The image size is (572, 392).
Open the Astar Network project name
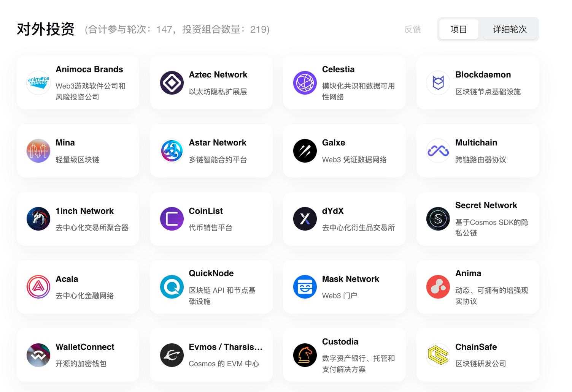coord(218,143)
